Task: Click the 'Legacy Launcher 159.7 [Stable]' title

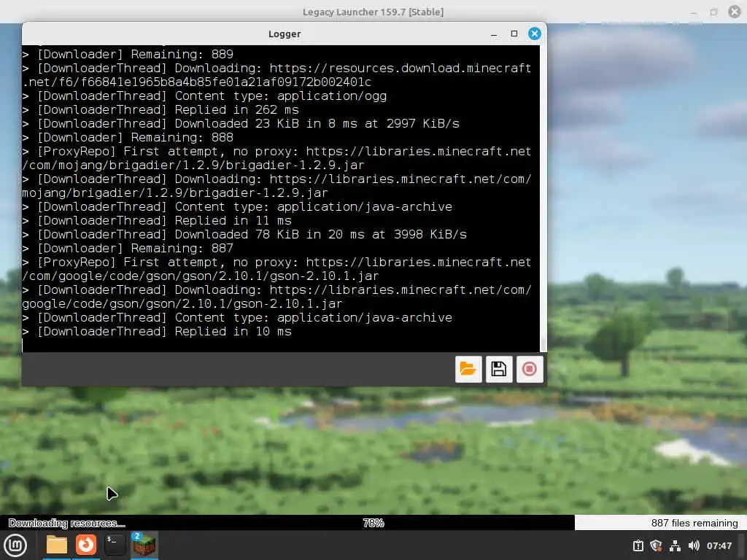Action: tap(373, 12)
